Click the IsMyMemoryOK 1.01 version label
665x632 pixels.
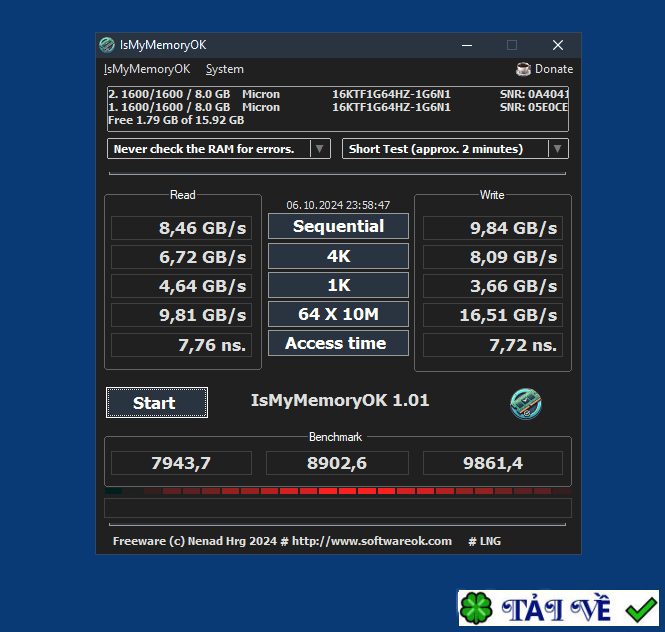click(340, 401)
